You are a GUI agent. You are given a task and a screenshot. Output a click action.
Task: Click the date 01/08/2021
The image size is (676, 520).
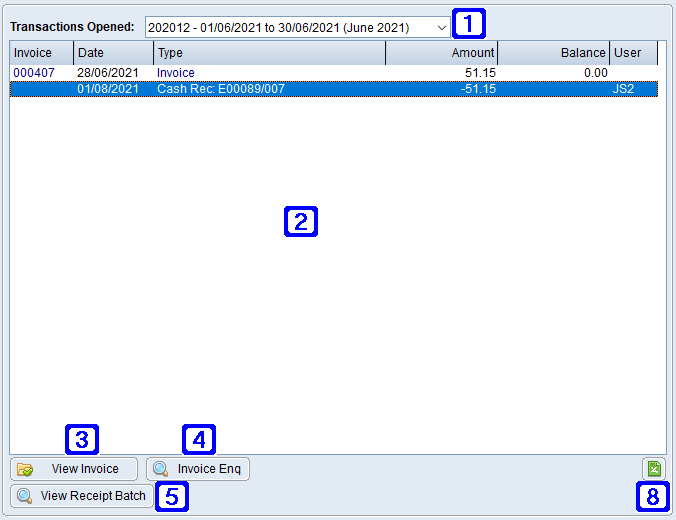[108, 89]
